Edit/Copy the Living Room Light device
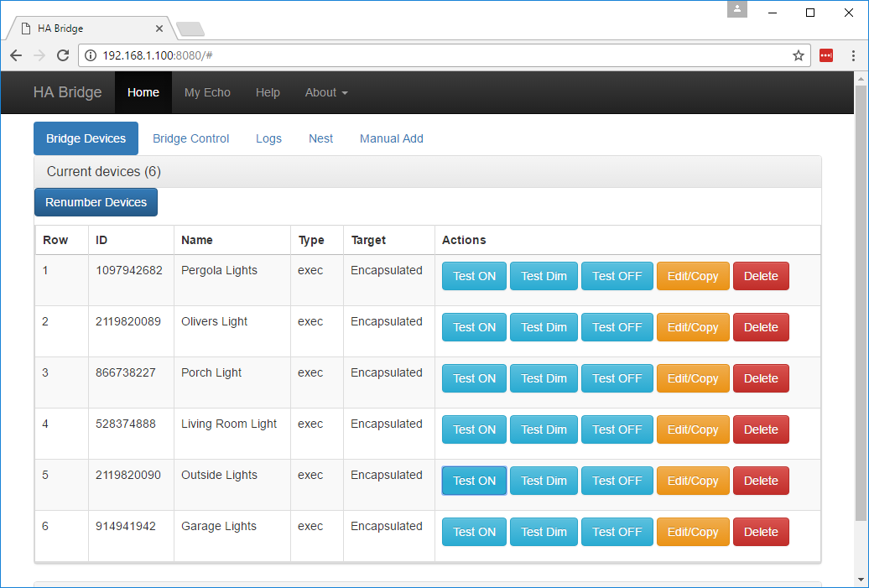 (693, 429)
